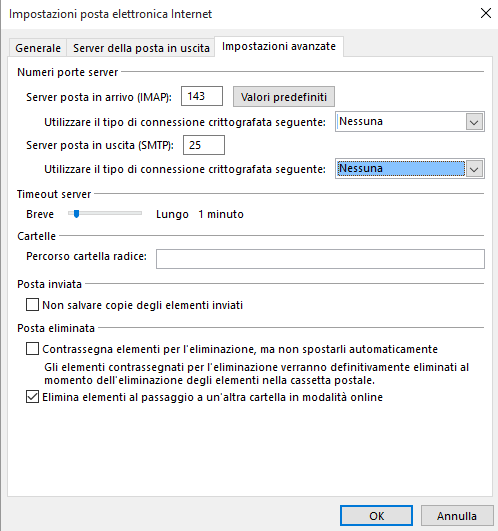Open the IMAP encryption dropdown arrow
This screenshot has height=531, width=498.
tap(474, 122)
